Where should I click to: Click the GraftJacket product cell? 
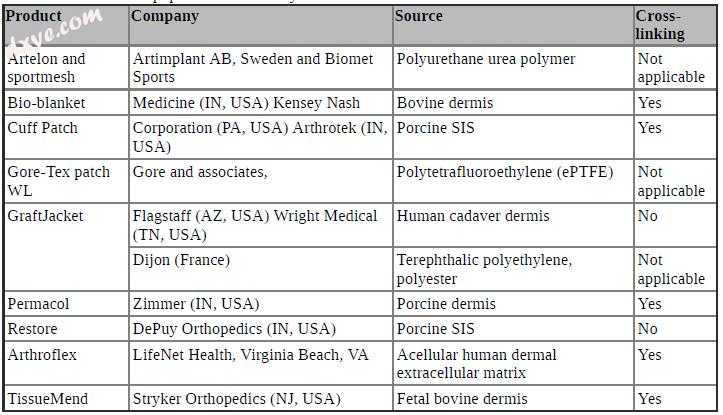66,247
